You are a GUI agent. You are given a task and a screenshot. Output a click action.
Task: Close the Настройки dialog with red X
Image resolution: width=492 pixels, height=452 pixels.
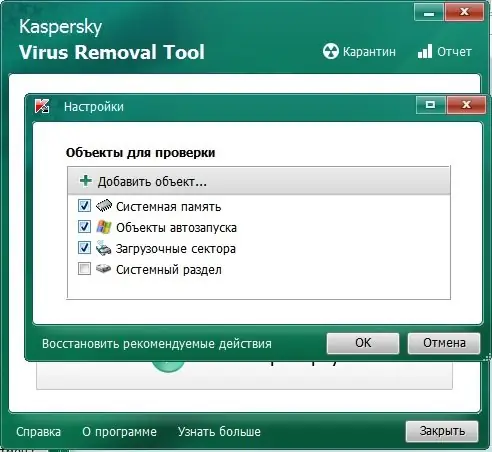pyautogui.click(x=466, y=105)
